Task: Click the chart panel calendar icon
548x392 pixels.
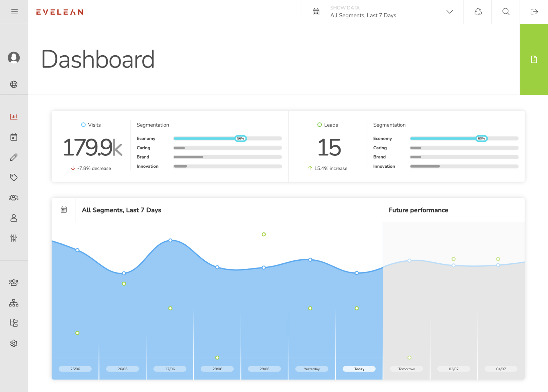Action: pos(64,210)
